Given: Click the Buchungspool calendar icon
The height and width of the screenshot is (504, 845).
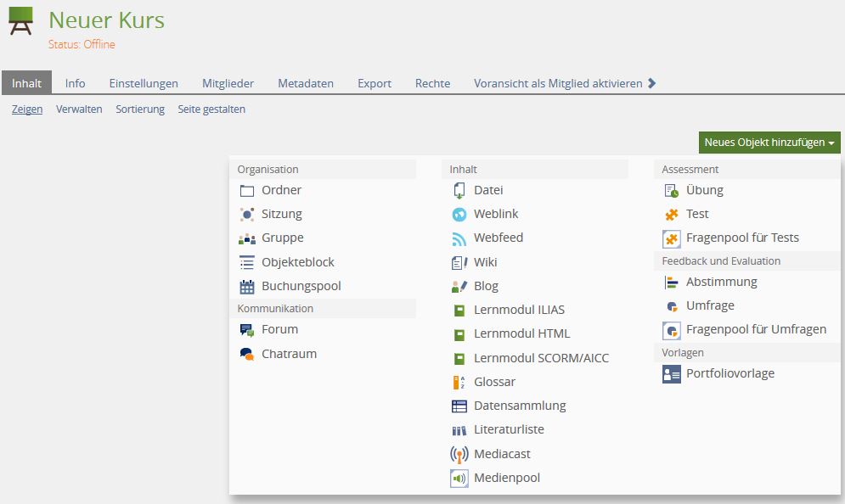Looking at the screenshot, I should tap(247, 287).
